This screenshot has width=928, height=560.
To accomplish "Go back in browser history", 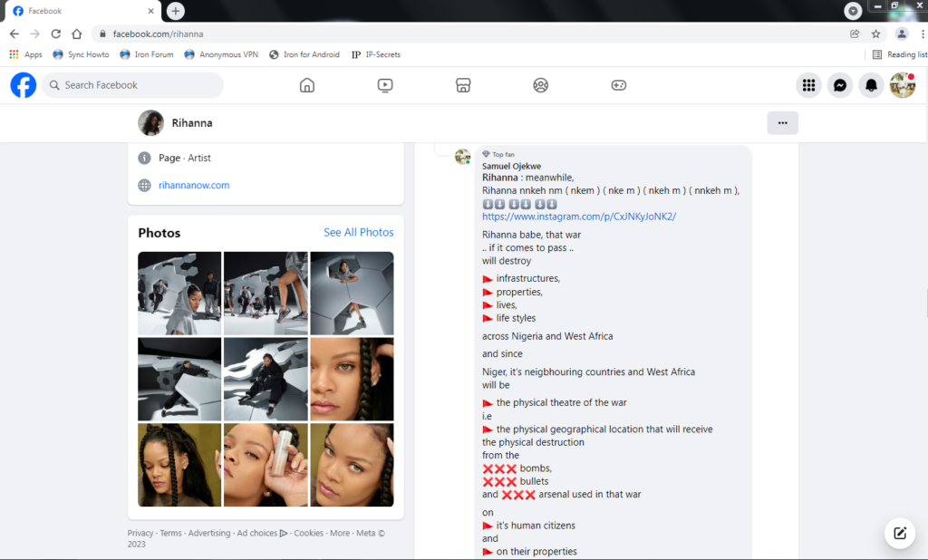I will (14, 34).
